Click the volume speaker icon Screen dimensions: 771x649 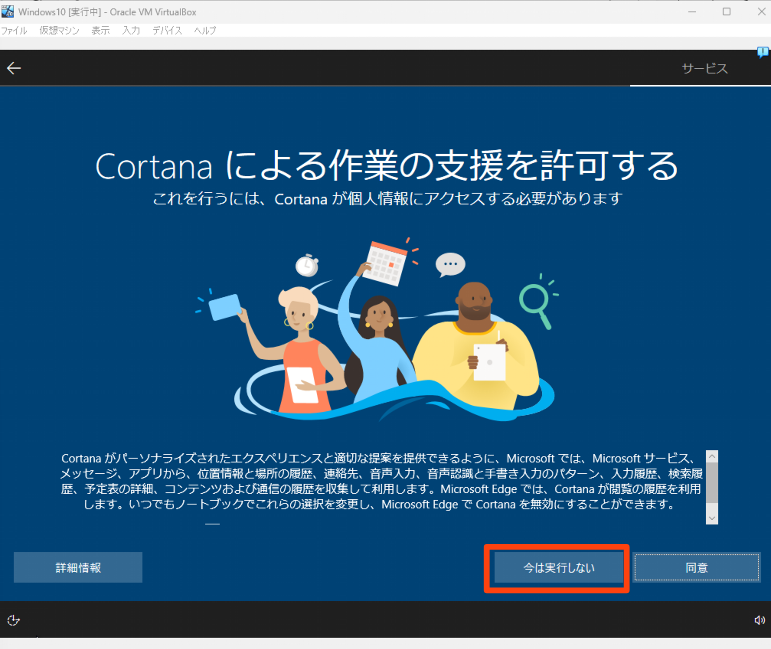coord(759,620)
